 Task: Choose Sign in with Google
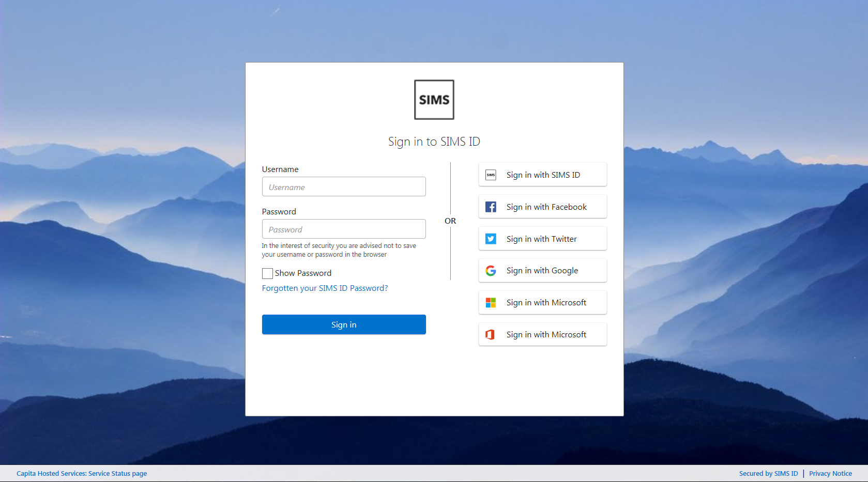click(x=542, y=271)
